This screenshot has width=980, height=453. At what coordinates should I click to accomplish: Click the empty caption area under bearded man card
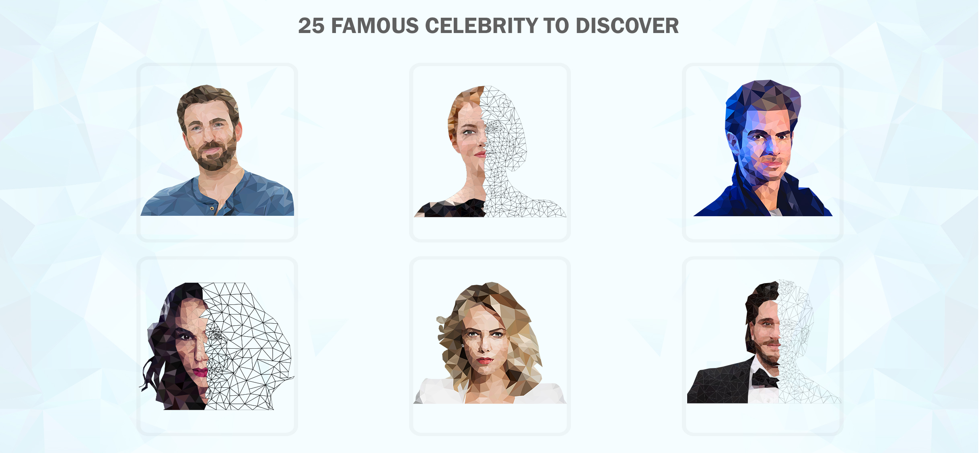pos(217,228)
